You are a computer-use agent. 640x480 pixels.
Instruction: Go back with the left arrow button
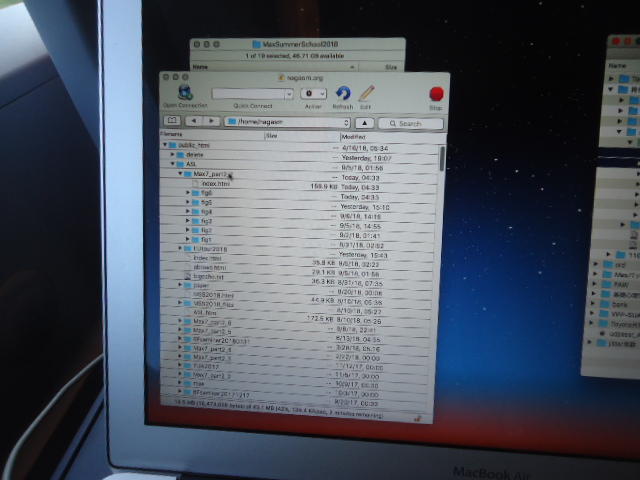pyautogui.click(x=194, y=121)
